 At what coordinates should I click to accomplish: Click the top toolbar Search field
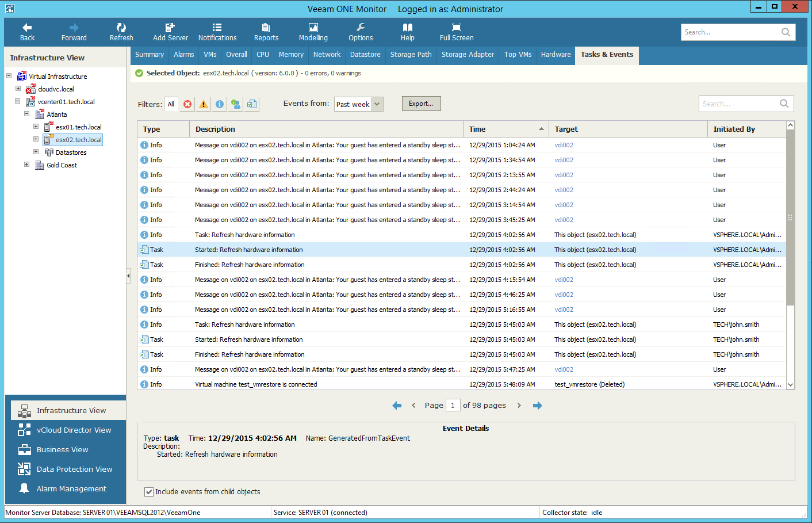coord(738,32)
